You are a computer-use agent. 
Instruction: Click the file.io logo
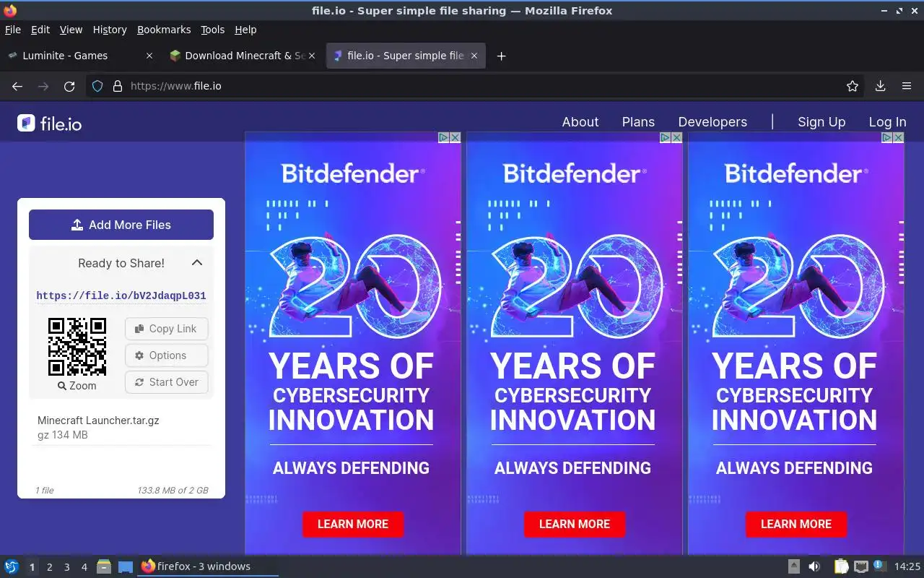(x=49, y=124)
